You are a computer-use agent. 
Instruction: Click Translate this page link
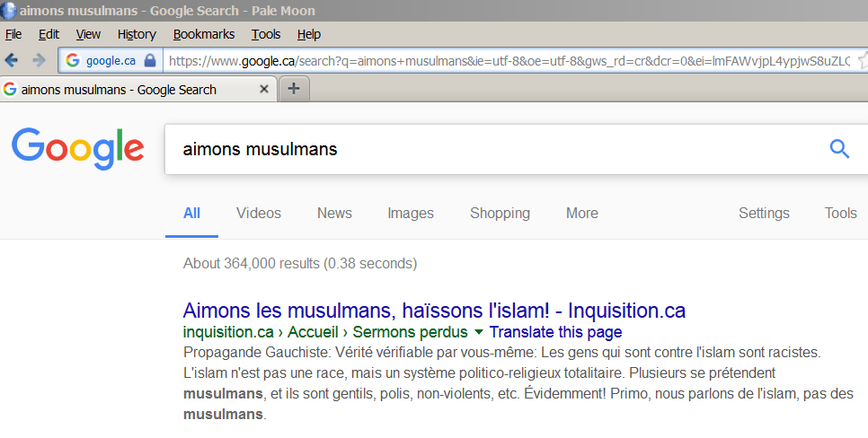[x=556, y=332]
